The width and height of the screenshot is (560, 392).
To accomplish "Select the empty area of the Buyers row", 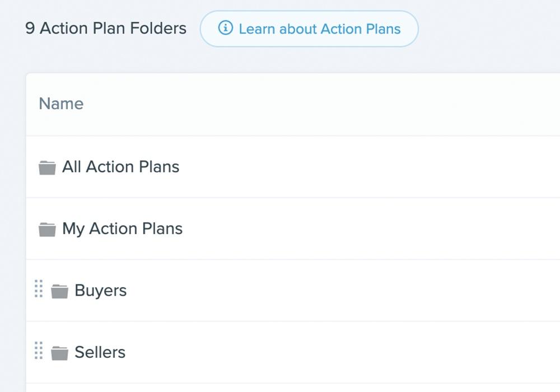I will click(343, 291).
